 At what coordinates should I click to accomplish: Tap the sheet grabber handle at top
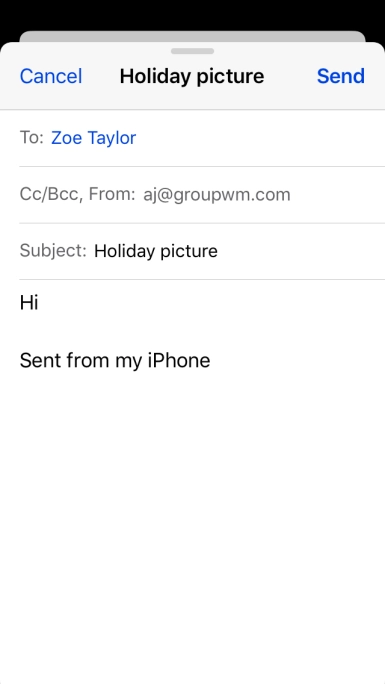click(192, 51)
